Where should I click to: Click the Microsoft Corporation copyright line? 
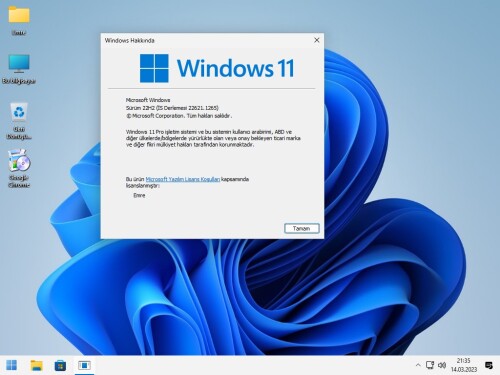click(x=179, y=116)
